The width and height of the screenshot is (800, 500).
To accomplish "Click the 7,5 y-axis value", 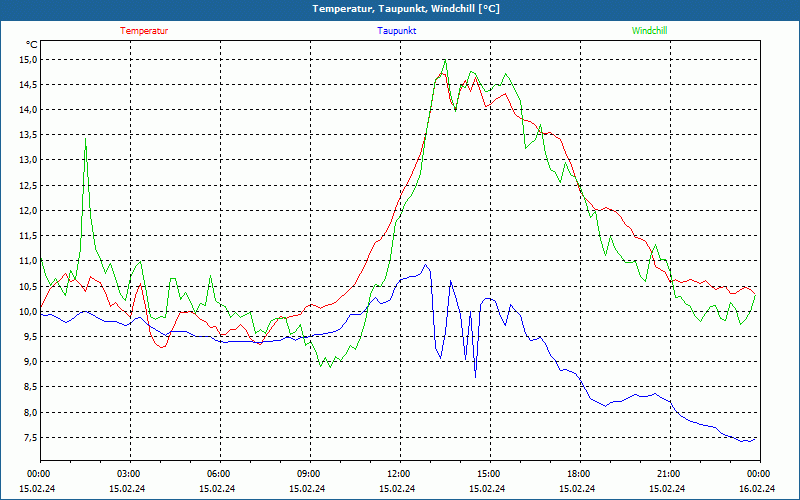I will click(x=31, y=438).
